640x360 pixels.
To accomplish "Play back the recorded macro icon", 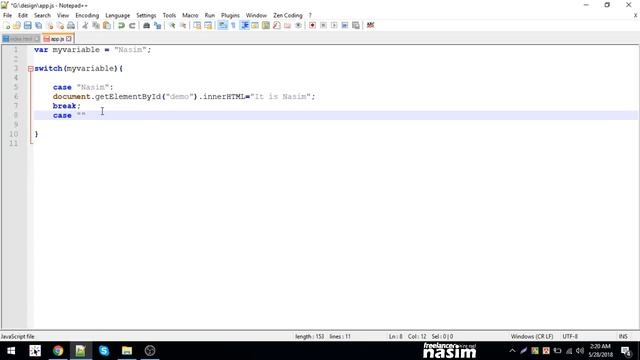I will (x=334, y=25).
